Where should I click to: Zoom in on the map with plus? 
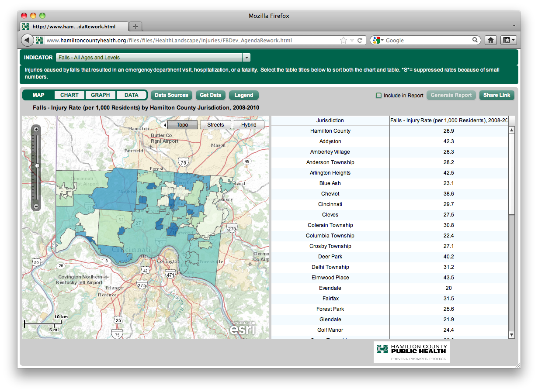coord(36,129)
